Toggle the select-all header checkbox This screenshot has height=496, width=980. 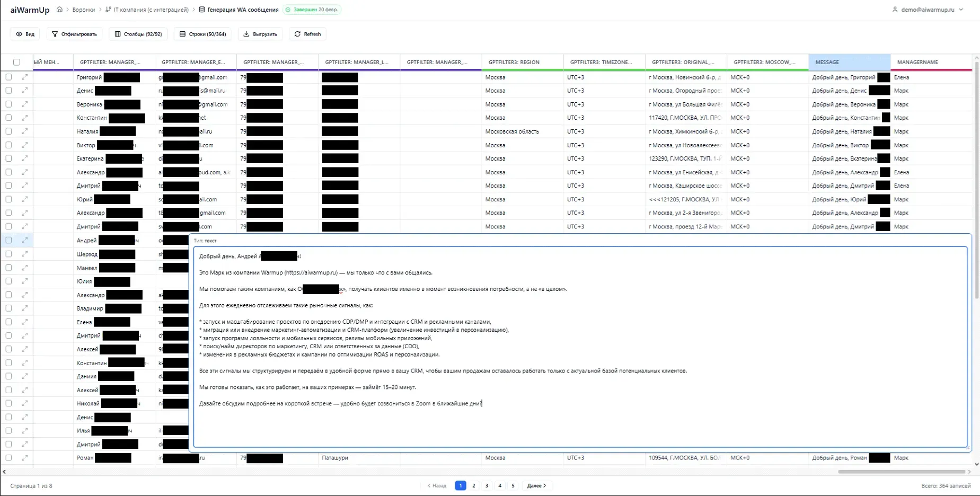coord(16,62)
